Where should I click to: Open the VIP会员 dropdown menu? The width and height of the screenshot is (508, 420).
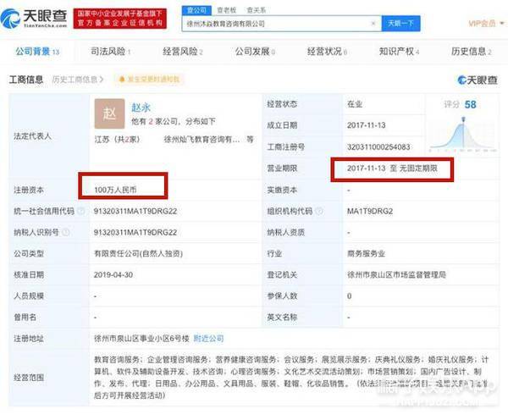(486, 24)
